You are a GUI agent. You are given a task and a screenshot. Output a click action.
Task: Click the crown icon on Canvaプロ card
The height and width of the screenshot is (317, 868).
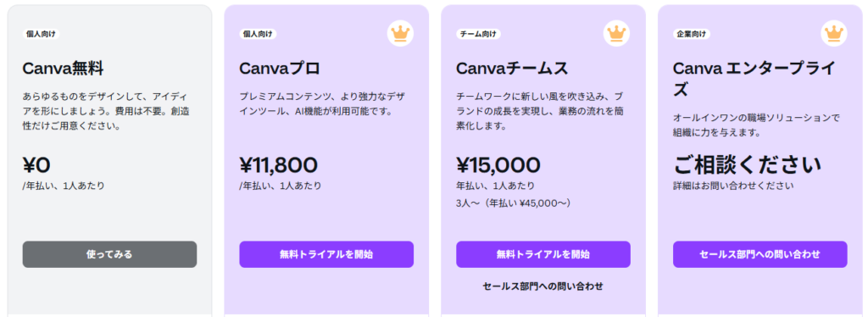[x=400, y=33]
